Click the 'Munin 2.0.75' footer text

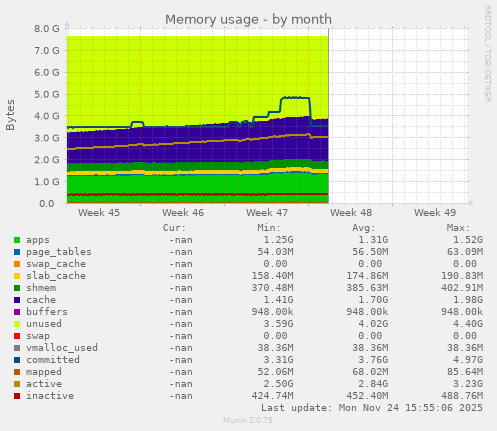[x=248, y=420]
